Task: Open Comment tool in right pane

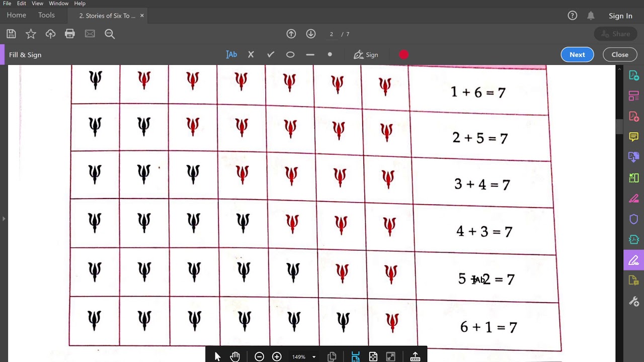Action: pyautogui.click(x=633, y=137)
